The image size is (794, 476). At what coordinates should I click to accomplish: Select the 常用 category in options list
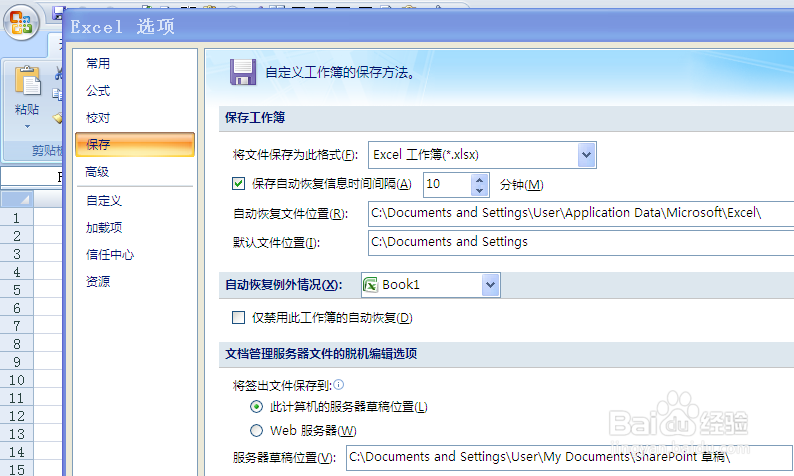(x=98, y=63)
